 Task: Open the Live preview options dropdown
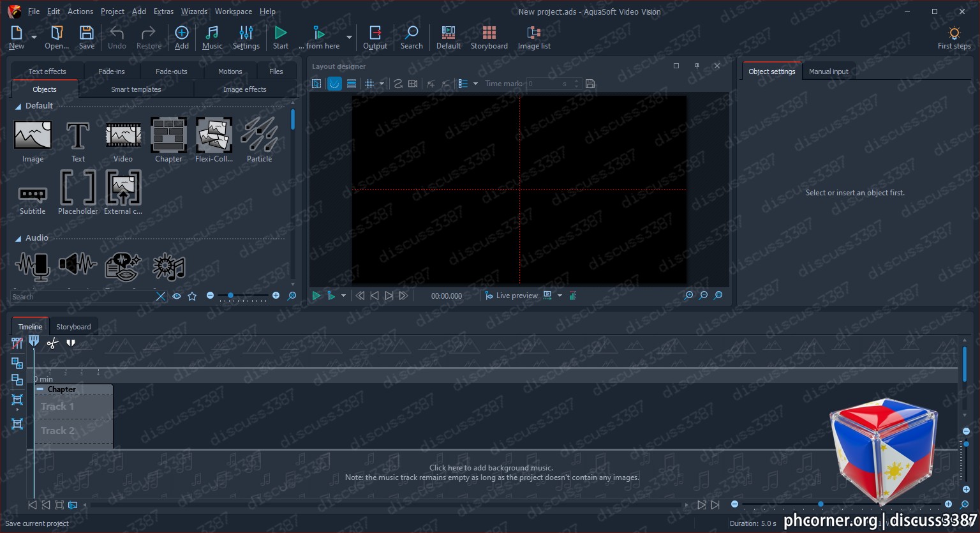click(560, 296)
